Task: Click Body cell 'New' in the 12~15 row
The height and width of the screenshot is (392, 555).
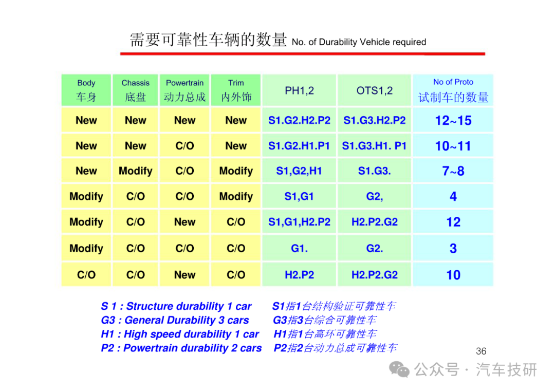Action: click(x=86, y=120)
